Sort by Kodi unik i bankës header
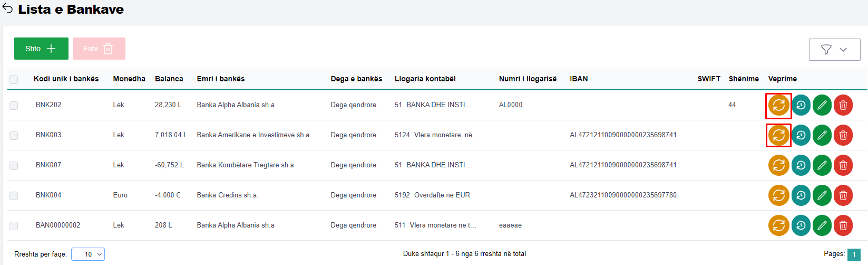The height and width of the screenshot is (265, 868). (66, 79)
